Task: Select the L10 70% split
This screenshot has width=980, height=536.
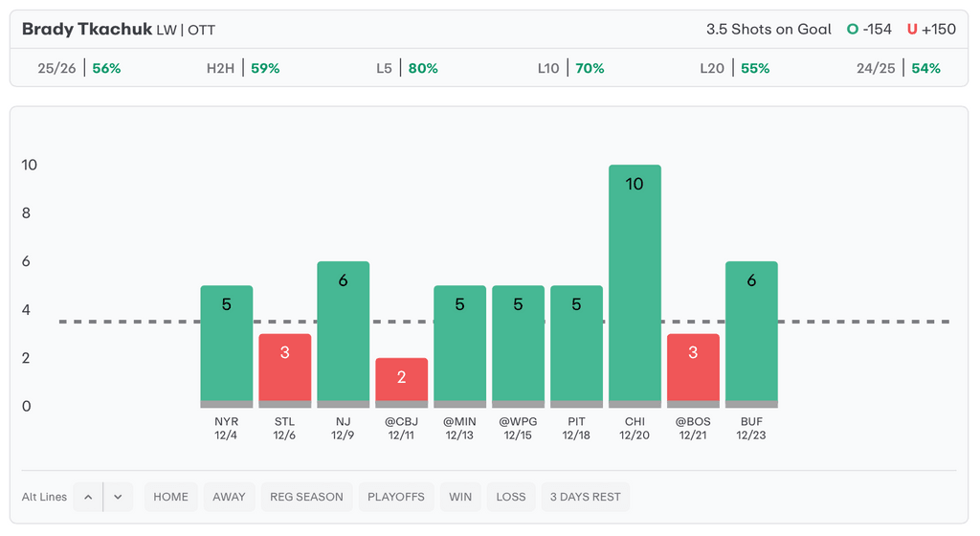Action: click(570, 69)
